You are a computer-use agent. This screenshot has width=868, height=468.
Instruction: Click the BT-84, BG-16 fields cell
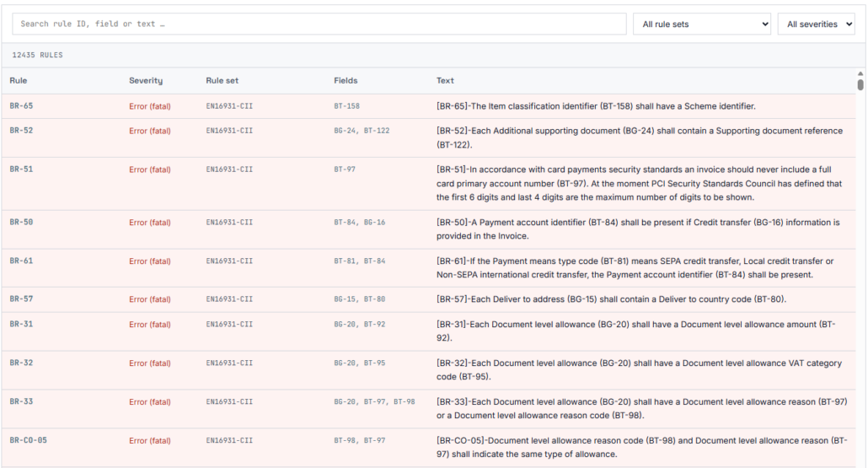359,222
